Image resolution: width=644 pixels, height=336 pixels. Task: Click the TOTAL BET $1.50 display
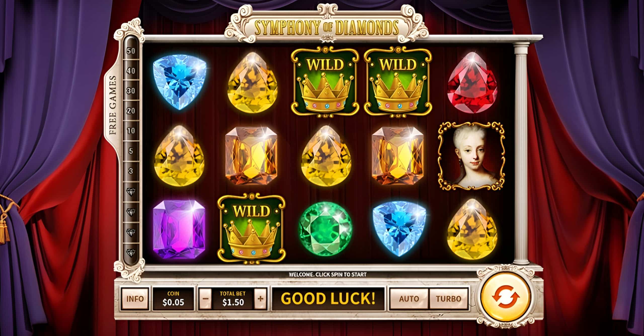pos(233,299)
